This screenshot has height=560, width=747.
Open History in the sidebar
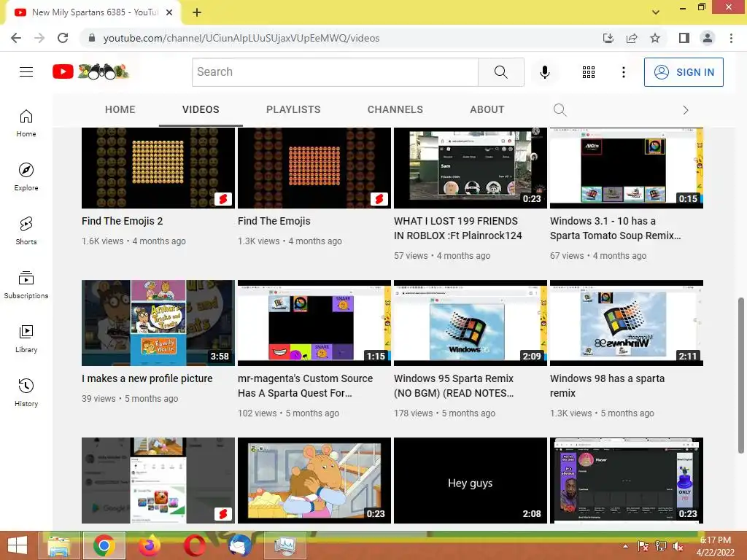click(26, 392)
